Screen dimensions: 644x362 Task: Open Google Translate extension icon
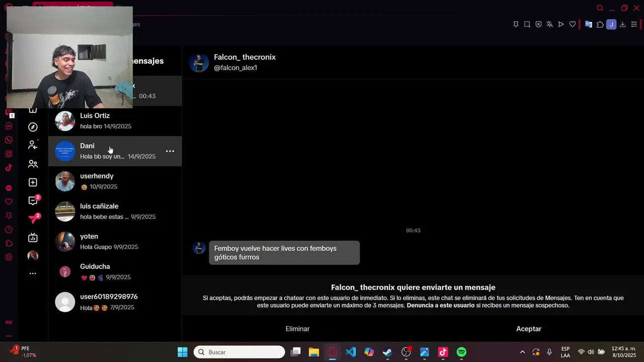pyautogui.click(x=588, y=24)
